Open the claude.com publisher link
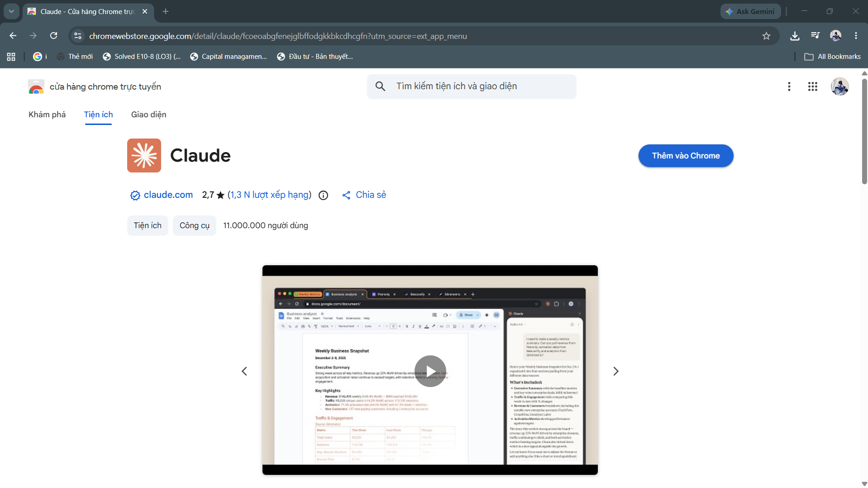This screenshot has width=868, height=488. click(168, 195)
